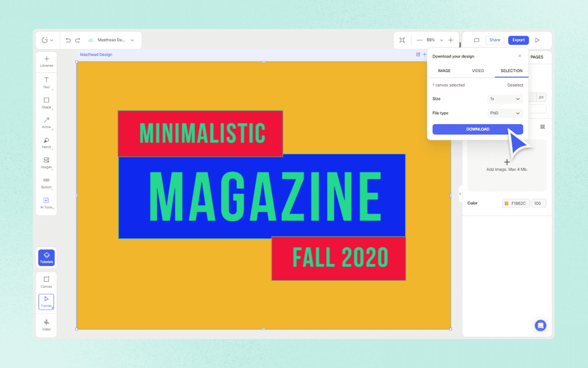Open the Libraries panel
This screenshot has width=588, height=368.
pos(46,61)
